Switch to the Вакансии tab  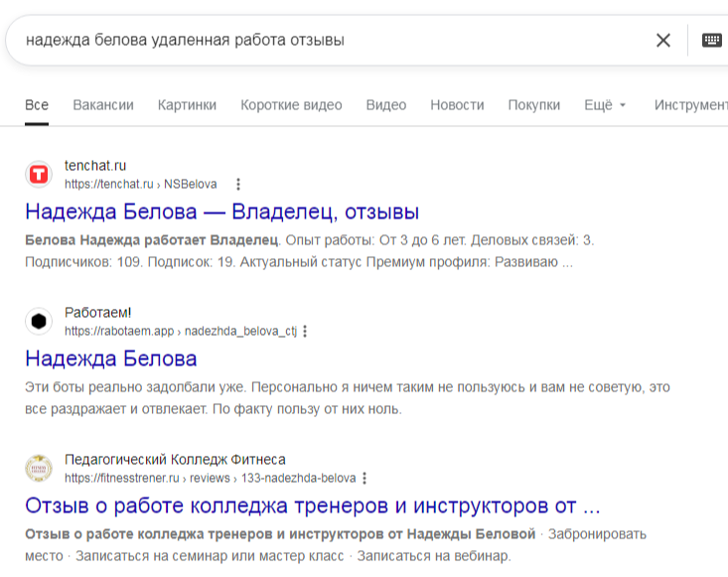click(103, 105)
